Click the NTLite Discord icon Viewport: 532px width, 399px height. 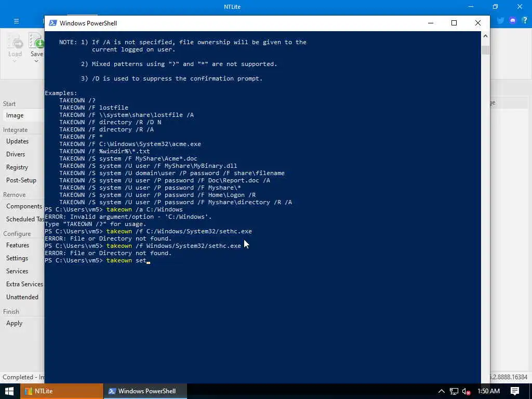click(513, 21)
